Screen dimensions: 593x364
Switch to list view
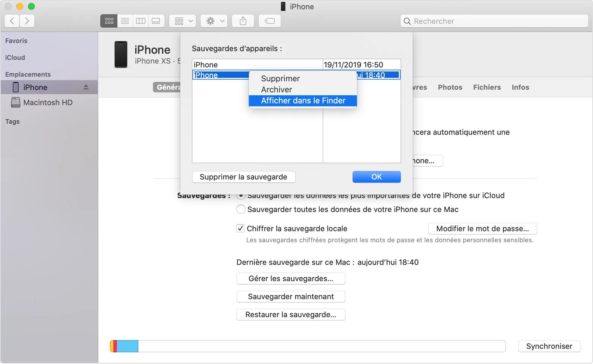pyautogui.click(x=125, y=21)
